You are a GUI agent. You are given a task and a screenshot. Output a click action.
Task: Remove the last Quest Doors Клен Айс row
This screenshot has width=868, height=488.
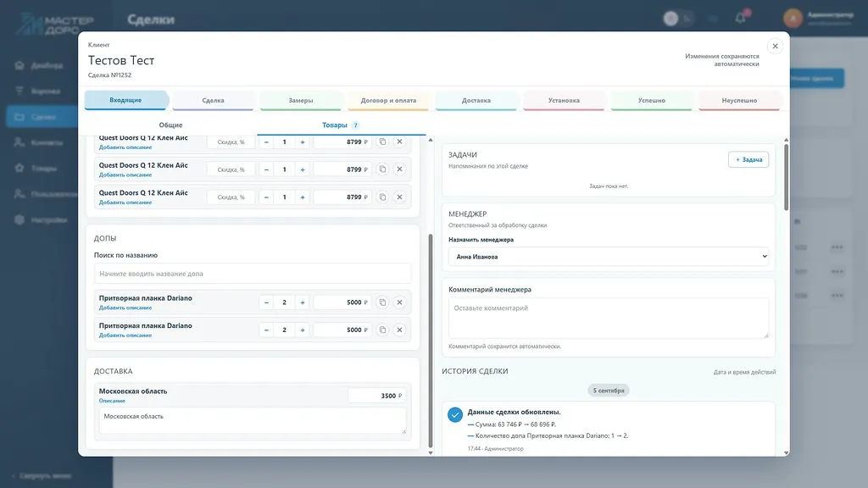coord(399,197)
